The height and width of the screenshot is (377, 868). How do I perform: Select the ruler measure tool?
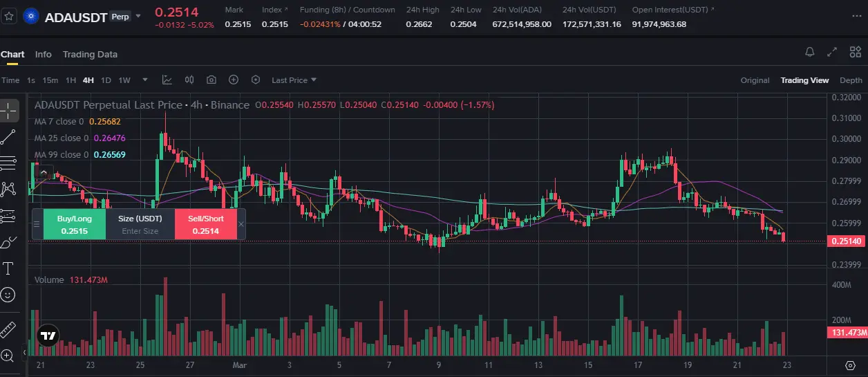click(9, 329)
